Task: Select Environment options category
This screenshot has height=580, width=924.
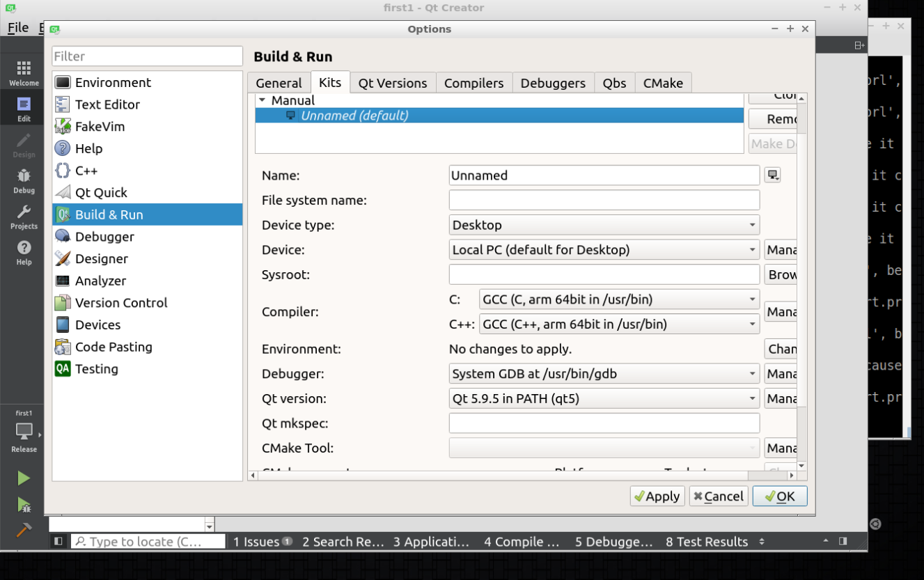Action: tap(148, 82)
